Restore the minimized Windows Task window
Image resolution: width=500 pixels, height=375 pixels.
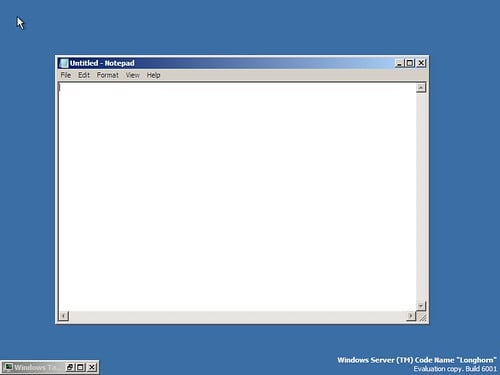click(x=70, y=367)
